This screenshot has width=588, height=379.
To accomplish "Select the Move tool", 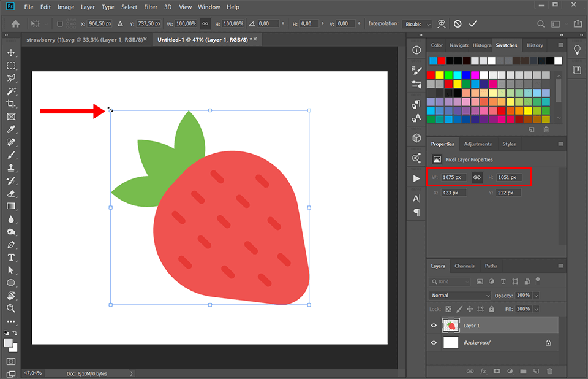I will [11, 53].
